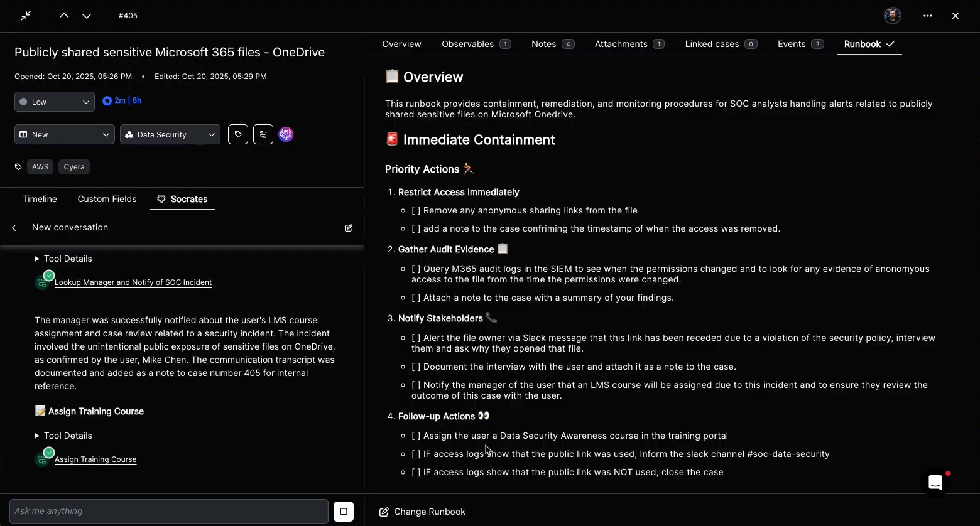
Task: Click the collapse panel arrows icon
Action: click(26, 16)
